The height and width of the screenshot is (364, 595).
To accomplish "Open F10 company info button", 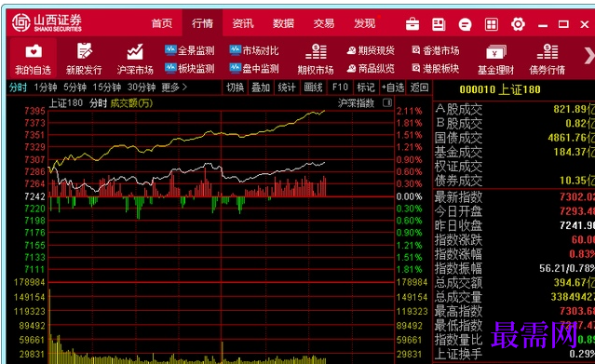I will coord(340,88).
